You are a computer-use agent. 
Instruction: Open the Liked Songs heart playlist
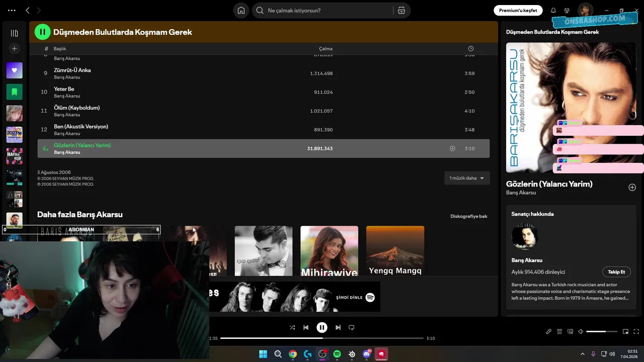pyautogui.click(x=14, y=70)
